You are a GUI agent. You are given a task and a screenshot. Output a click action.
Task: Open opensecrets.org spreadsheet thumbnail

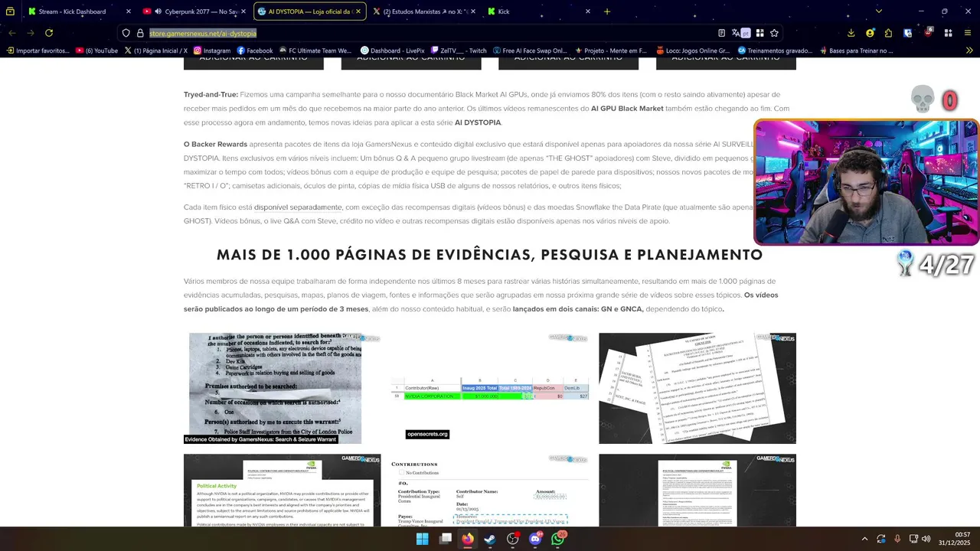[490, 388]
